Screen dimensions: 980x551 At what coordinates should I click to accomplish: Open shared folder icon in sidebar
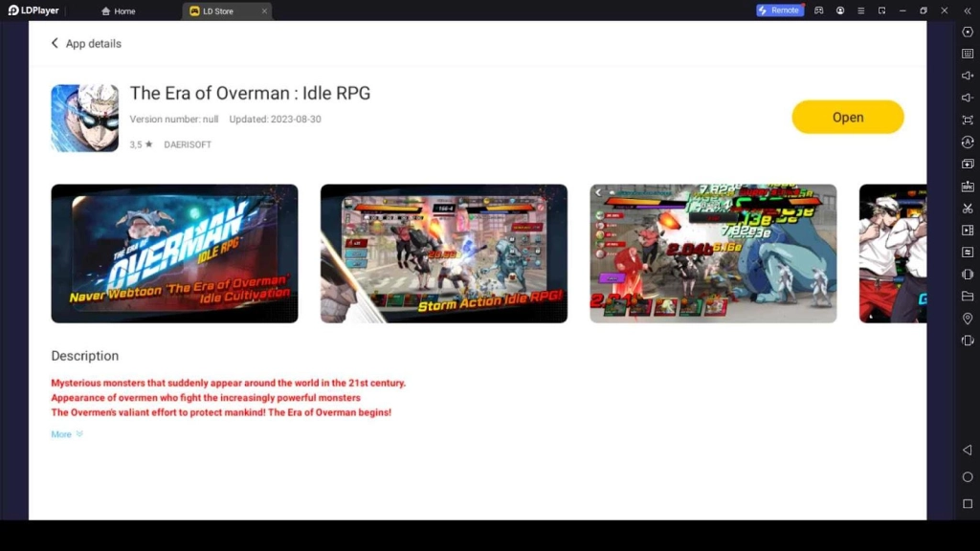click(x=968, y=297)
